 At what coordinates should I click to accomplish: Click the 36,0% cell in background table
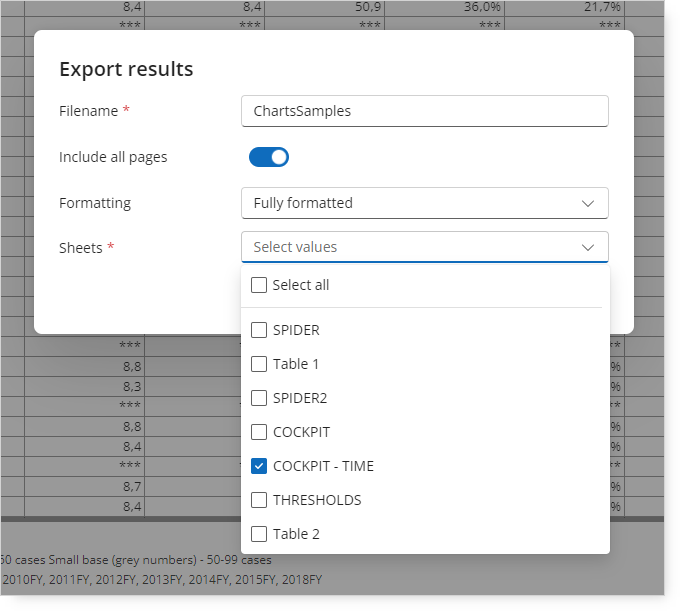[x=445, y=7]
